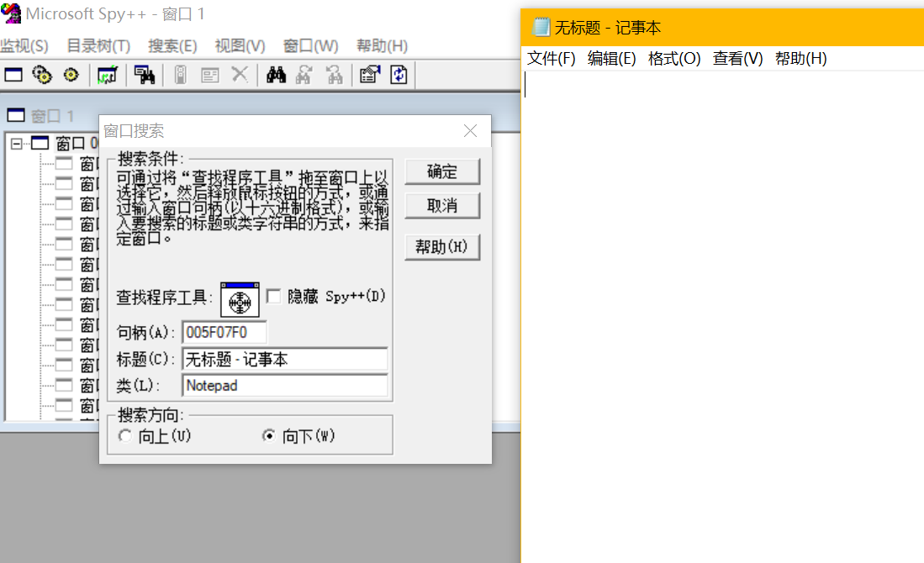The height and width of the screenshot is (563, 924).
Task: Open Log Messages from the toolbar
Action: tap(107, 75)
